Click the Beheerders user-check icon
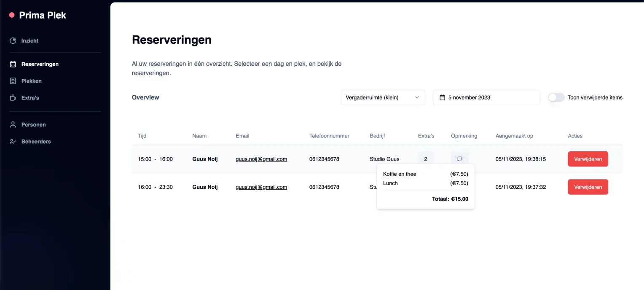Viewport: 644px width, 290px height. point(13,142)
